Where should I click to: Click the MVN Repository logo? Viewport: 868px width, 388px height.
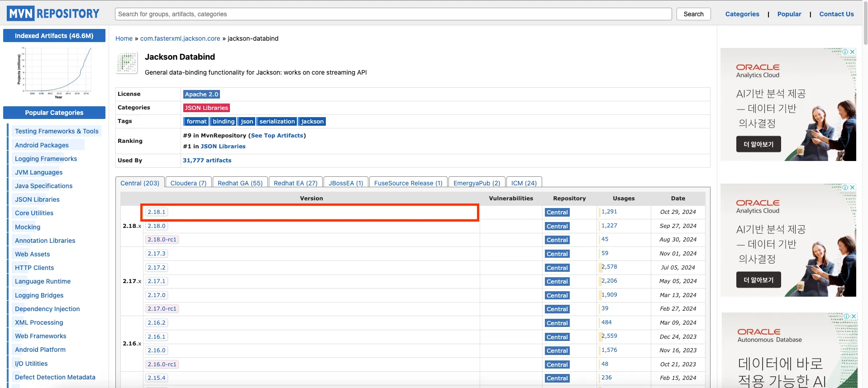pos(53,14)
